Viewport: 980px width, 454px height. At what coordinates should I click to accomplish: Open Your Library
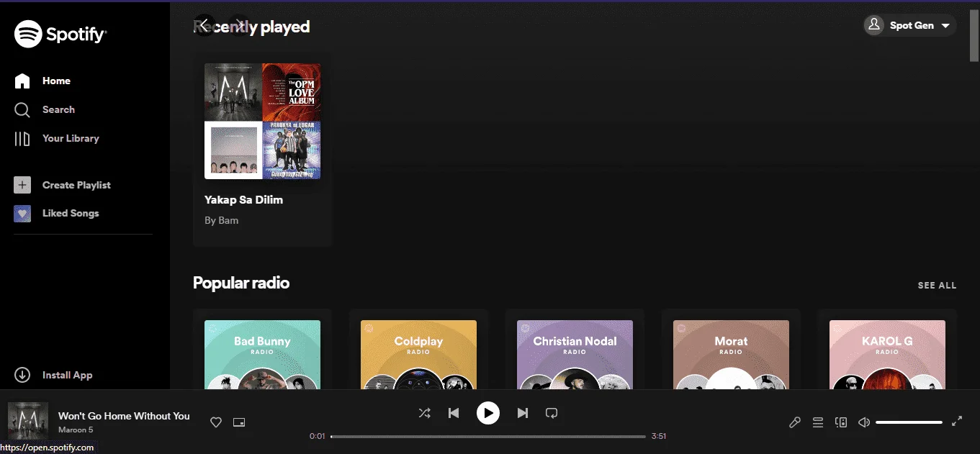57,138
